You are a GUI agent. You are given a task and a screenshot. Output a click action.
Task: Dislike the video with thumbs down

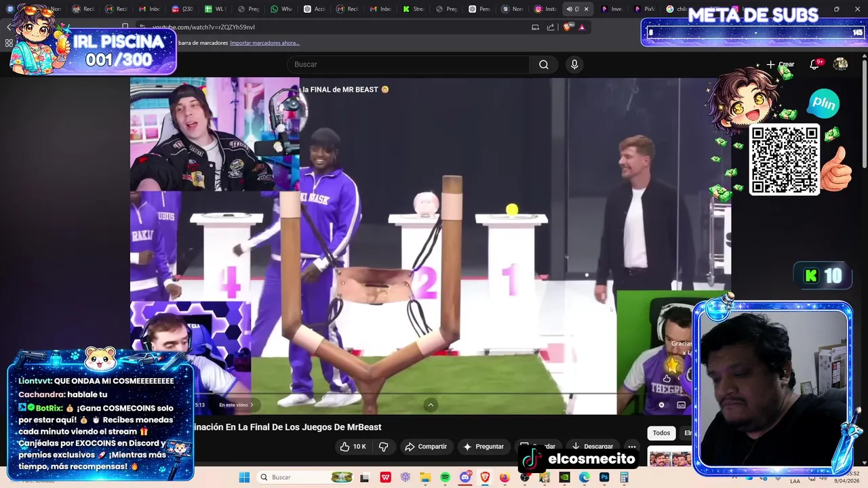point(383,447)
